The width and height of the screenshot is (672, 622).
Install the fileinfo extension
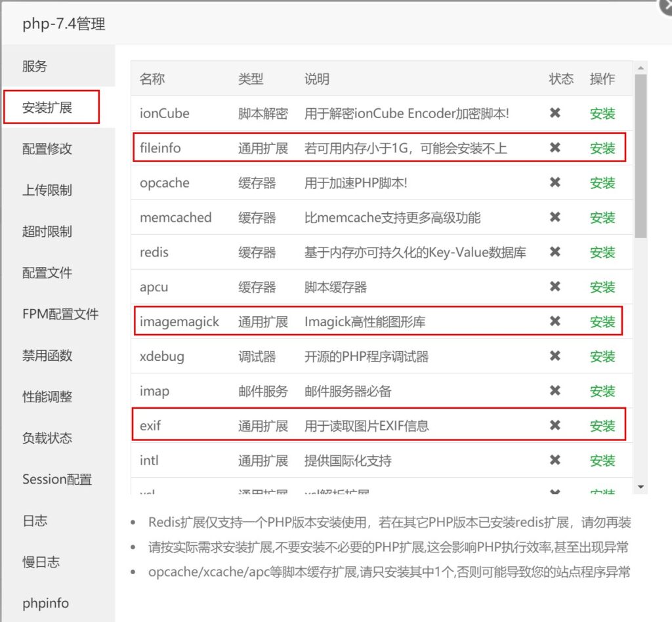[x=602, y=148]
